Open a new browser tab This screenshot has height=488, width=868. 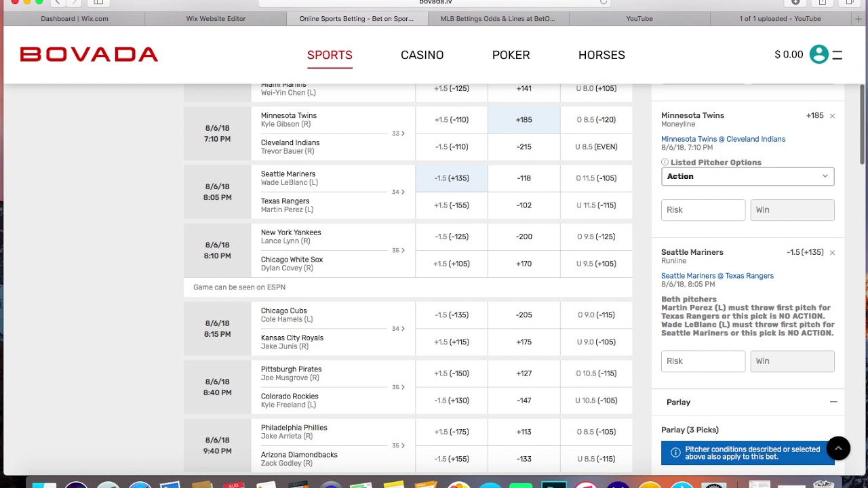[859, 19]
